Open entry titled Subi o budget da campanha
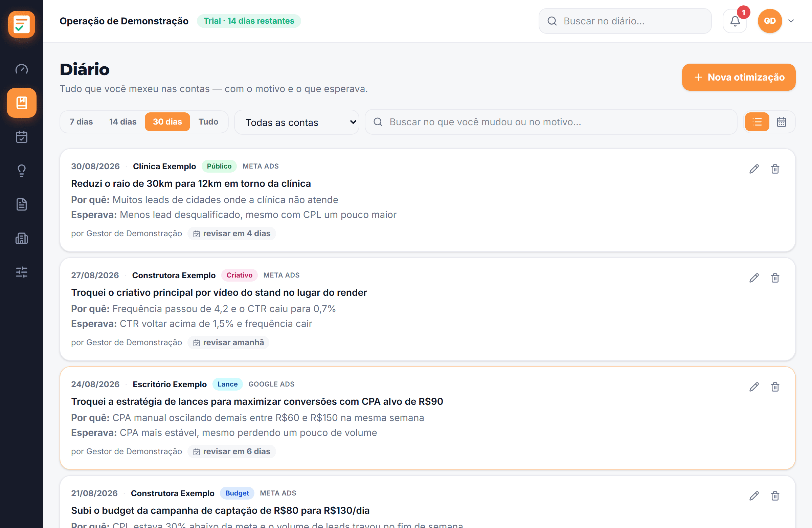The width and height of the screenshot is (812, 528). (220, 510)
